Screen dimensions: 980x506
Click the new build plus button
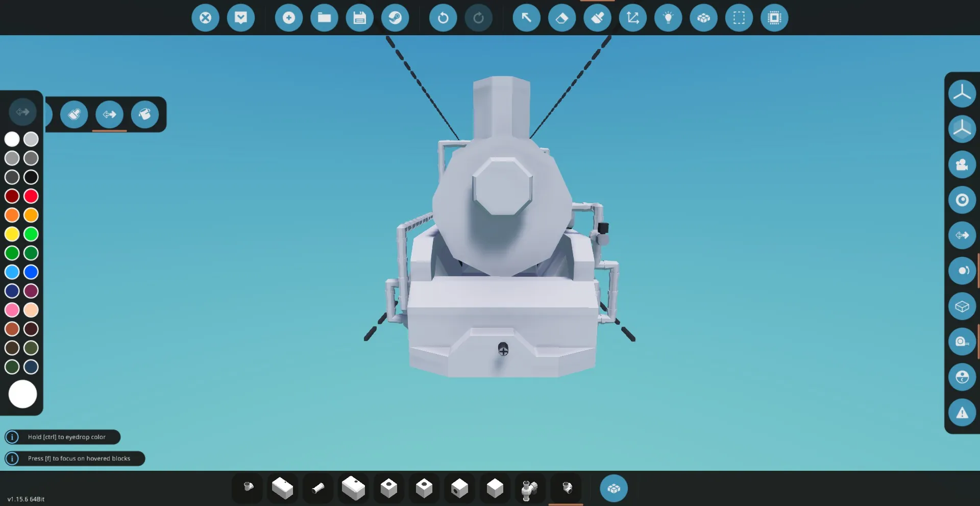click(x=289, y=18)
